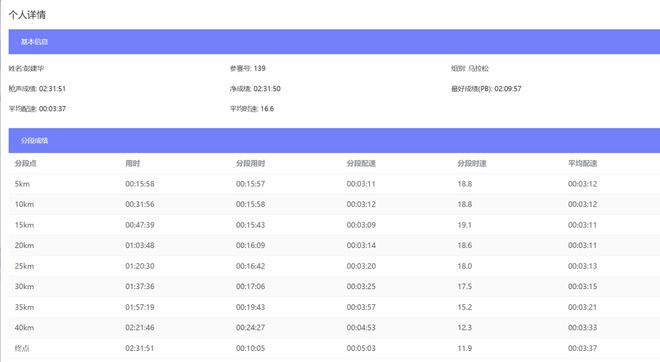This screenshot has height=362, width=660.
Task: Click the 分段用时 column header
Action: pyautogui.click(x=250, y=163)
